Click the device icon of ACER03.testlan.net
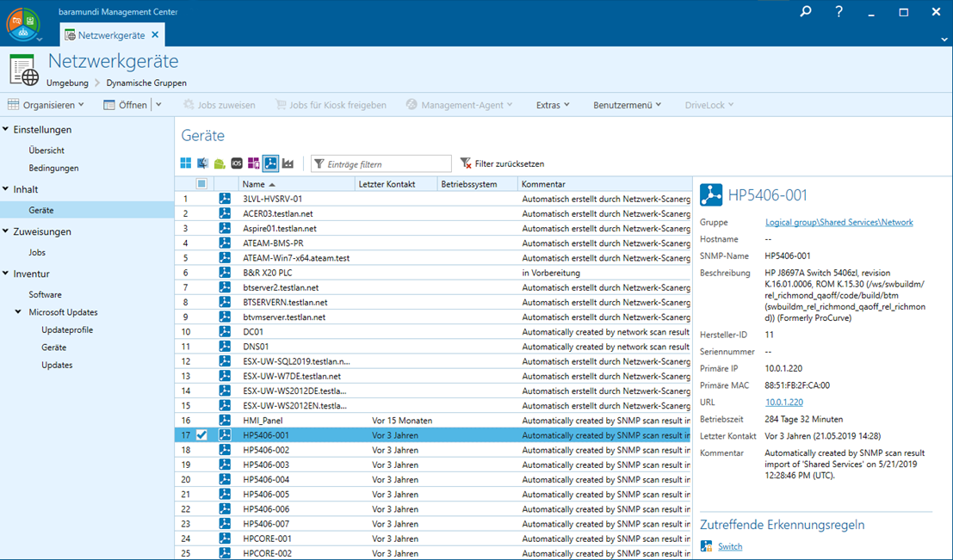This screenshot has height=560, width=953. coord(225,213)
